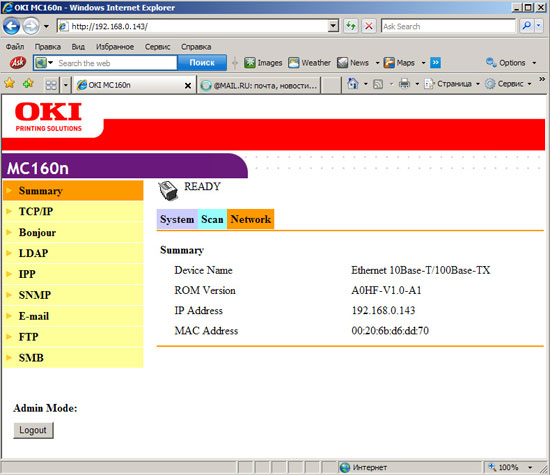Open the Вид menu

click(78, 47)
